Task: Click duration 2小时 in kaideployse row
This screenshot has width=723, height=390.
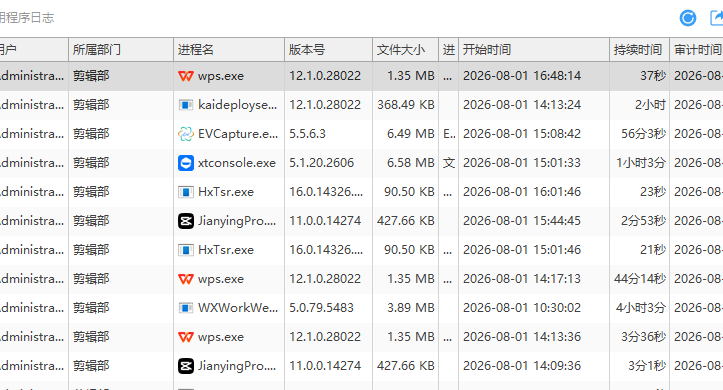Action: pos(650,105)
